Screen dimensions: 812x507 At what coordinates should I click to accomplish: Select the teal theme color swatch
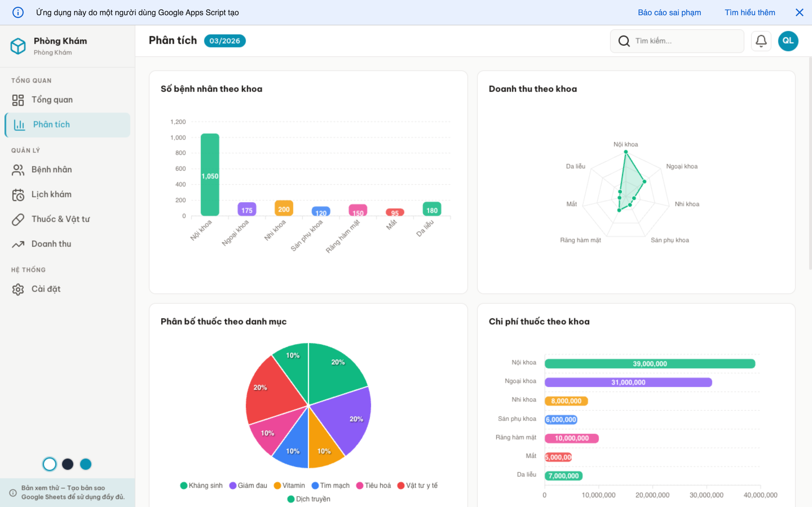point(85,464)
